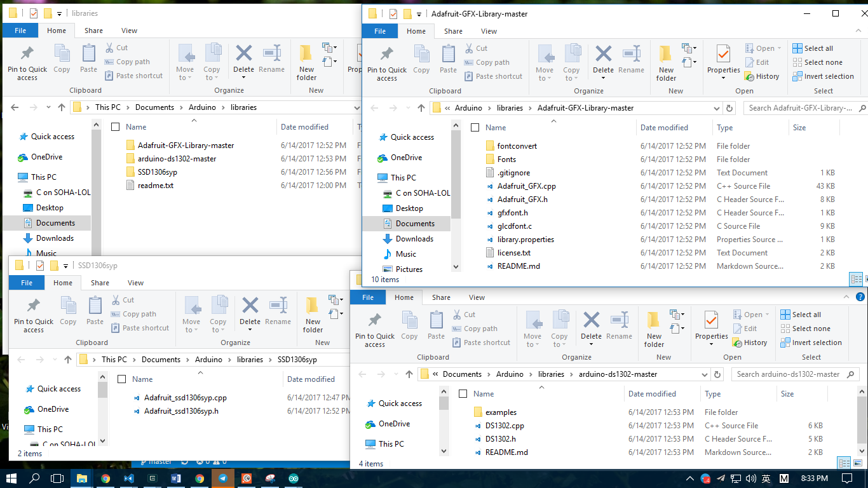Open View tab in arduino-ds1302-master window
The image size is (868, 488).
click(x=477, y=297)
